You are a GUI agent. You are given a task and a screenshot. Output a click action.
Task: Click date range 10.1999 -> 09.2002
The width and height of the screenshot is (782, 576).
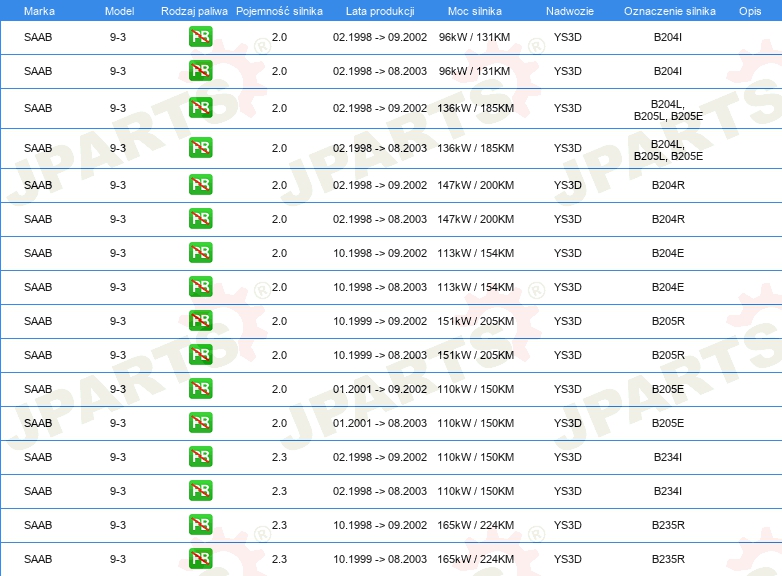pyautogui.click(x=380, y=321)
